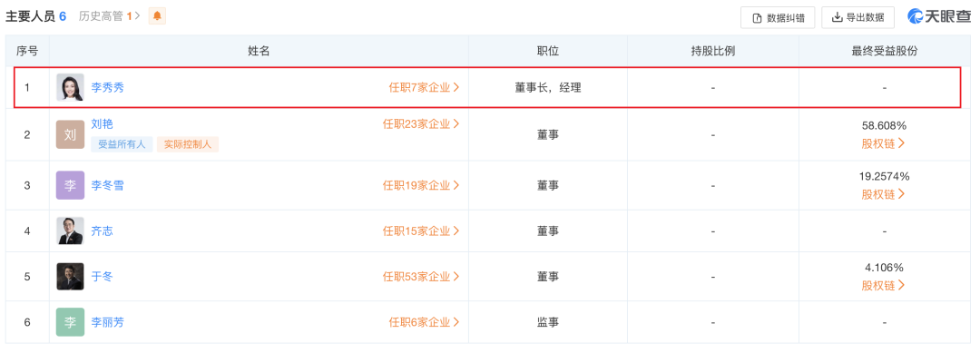Open 股权链 for the 58.608% share
Viewport: 980px width, 353px height.
(x=883, y=143)
